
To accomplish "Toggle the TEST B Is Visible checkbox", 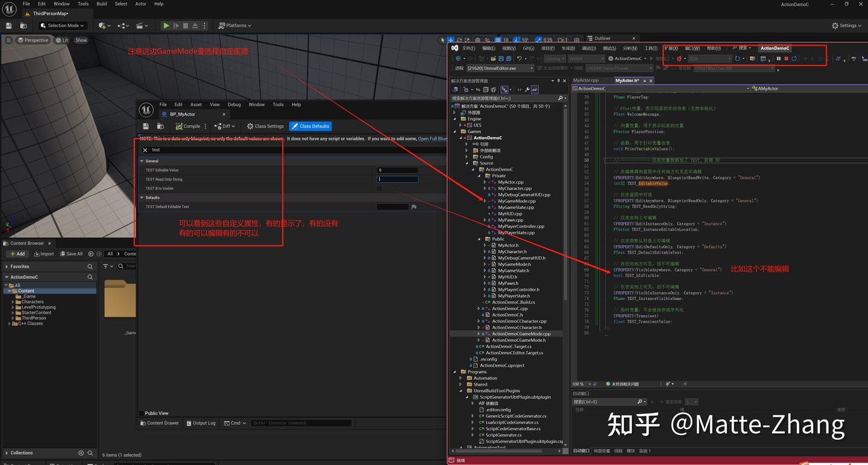I will [x=379, y=188].
